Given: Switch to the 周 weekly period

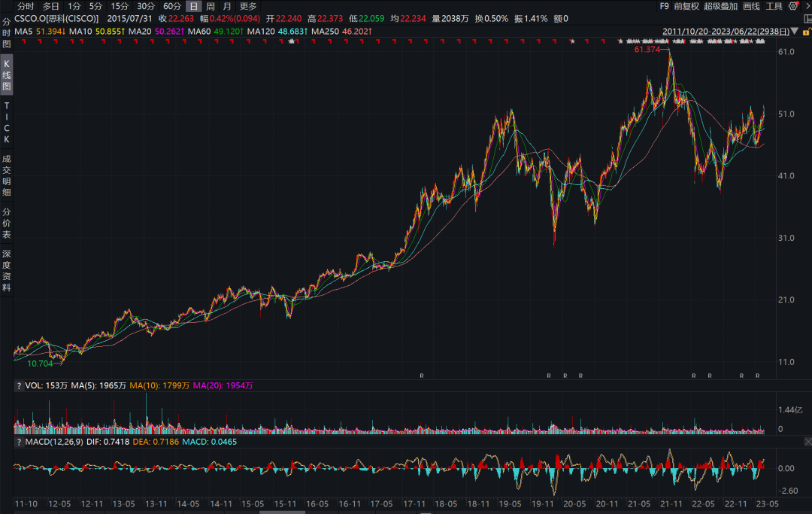Looking at the screenshot, I should click(x=211, y=6).
